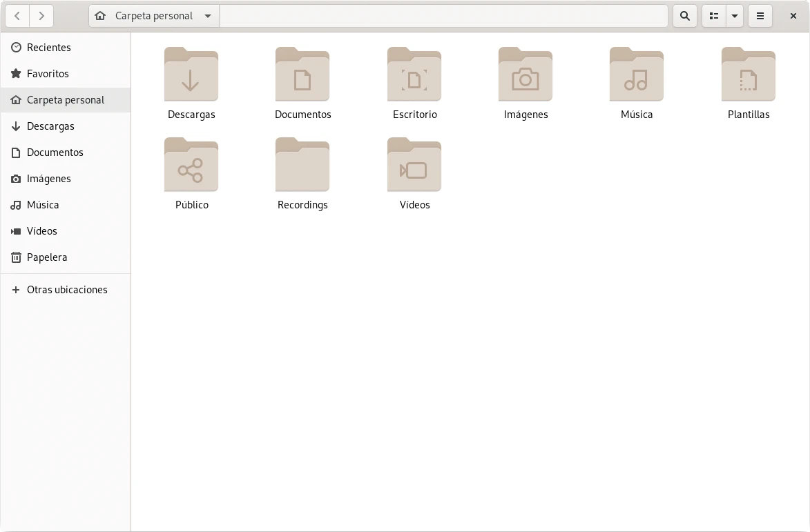This screenshot has width=810, height=532.
Task: Open the Imágenes folder with camera icon
Action: [525, 75]
